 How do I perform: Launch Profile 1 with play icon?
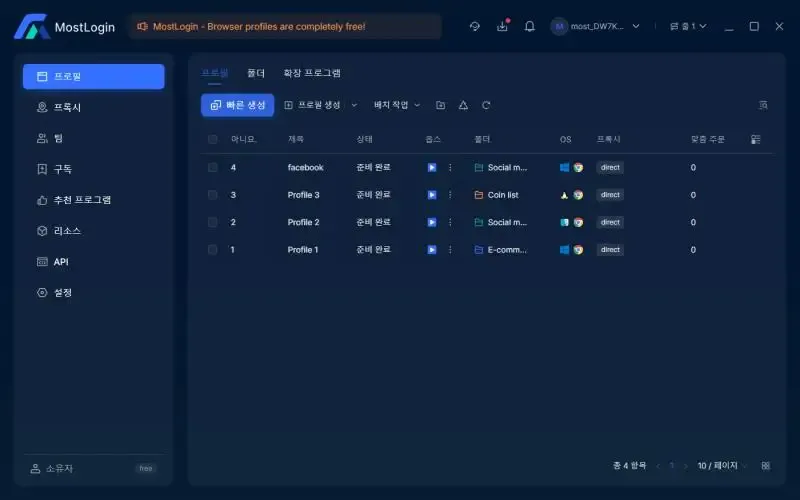[432, 249]
